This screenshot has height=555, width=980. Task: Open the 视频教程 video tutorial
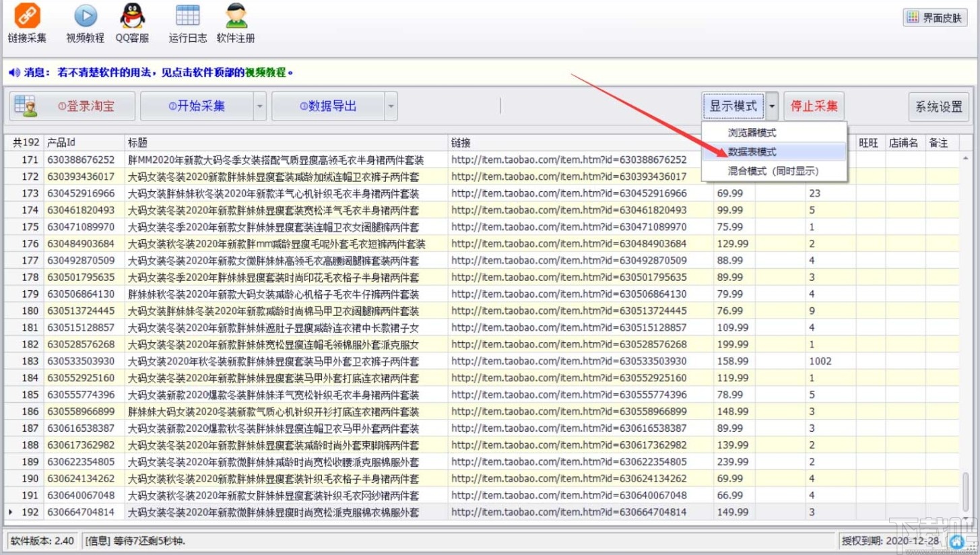[84, 22]
